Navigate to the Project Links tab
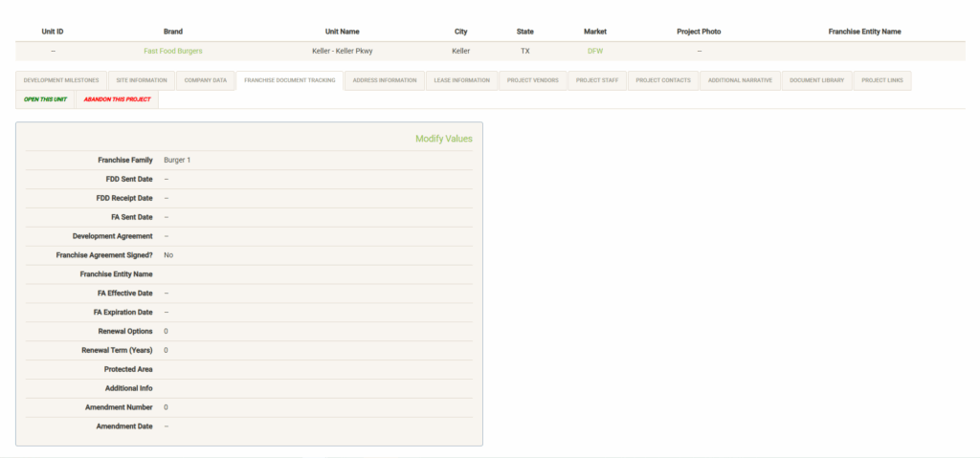The width and height of the screenshot is (980, 458). point(881,80)
